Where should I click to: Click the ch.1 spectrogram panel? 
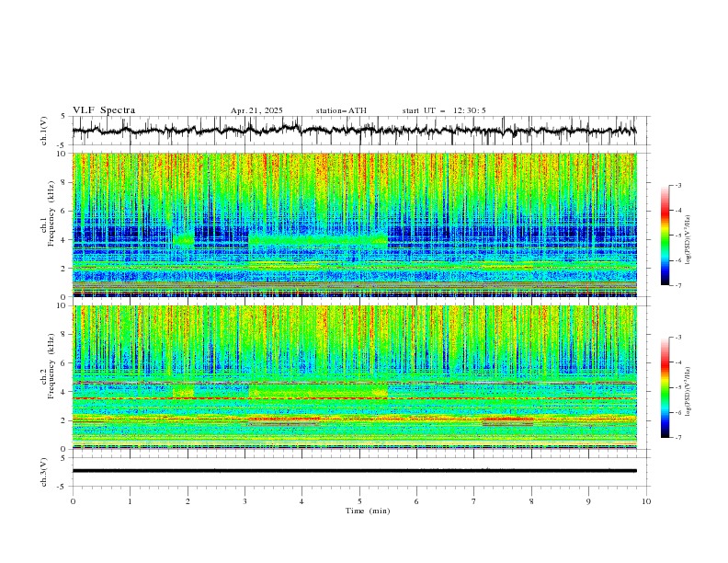(x=354, y=224)
